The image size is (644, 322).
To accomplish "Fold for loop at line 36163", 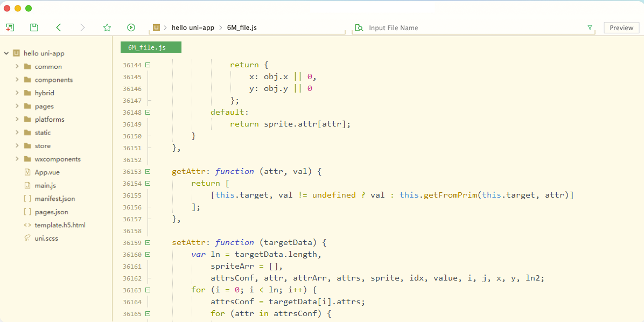I will (x=148, y=290).
